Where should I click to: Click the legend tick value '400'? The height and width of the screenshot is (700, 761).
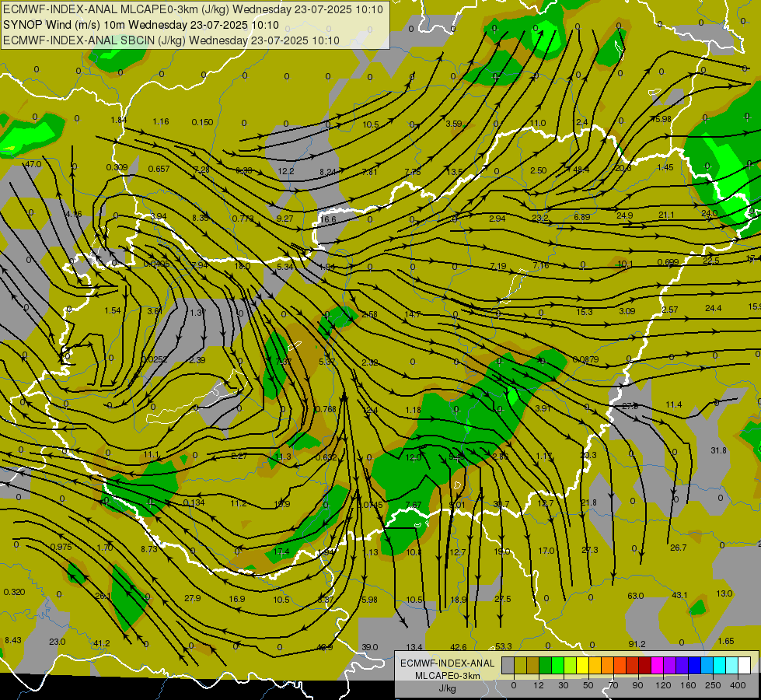738,685
